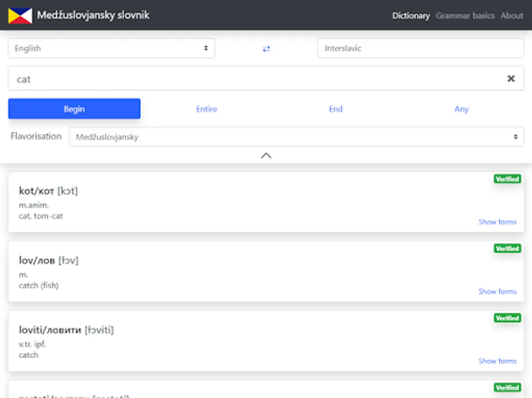Click the search box containing cat
Image resolution: width=532 pixels, height=398 pixels.
coord(266,79)
